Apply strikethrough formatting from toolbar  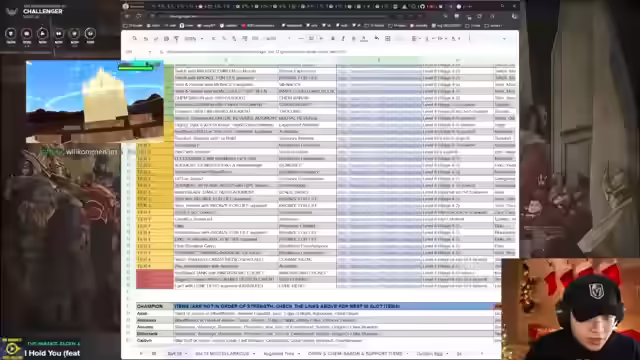(x=353, y=38)
